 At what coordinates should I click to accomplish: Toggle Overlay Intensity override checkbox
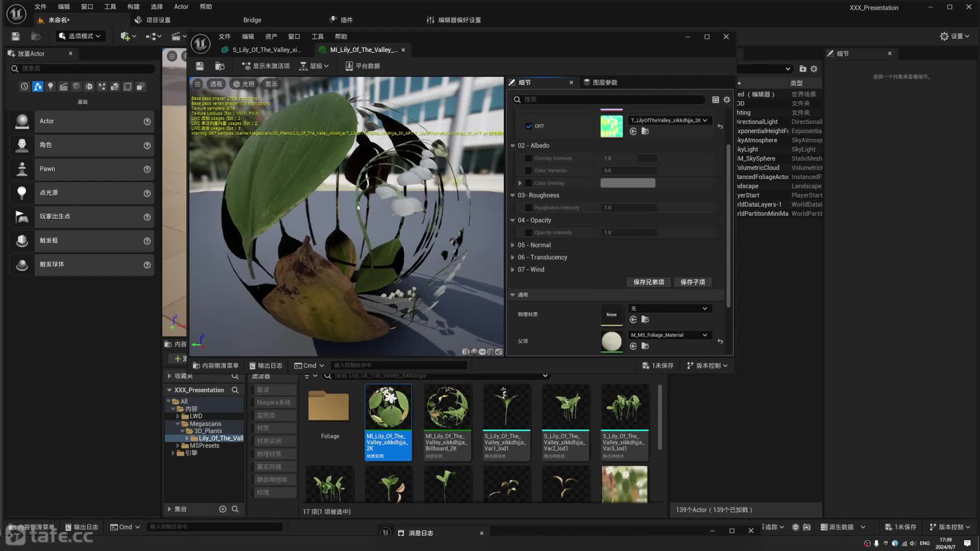click(x=528, y=158)
